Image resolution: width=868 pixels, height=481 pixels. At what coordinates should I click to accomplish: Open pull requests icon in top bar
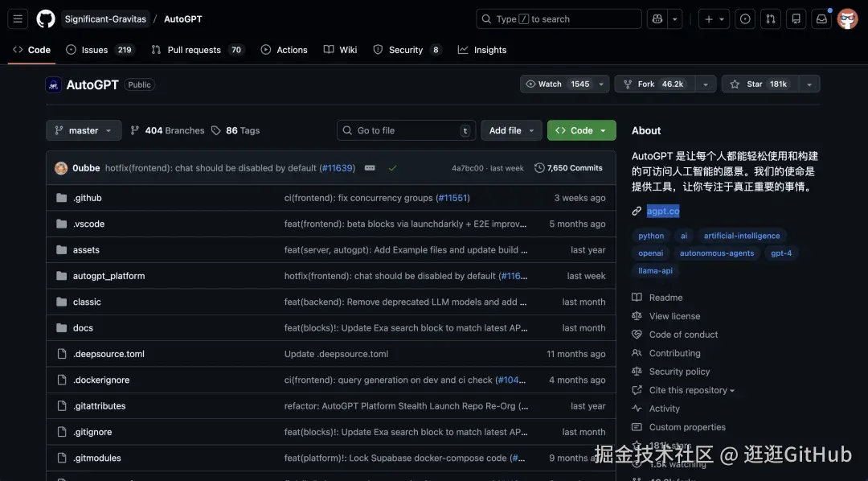771,19
